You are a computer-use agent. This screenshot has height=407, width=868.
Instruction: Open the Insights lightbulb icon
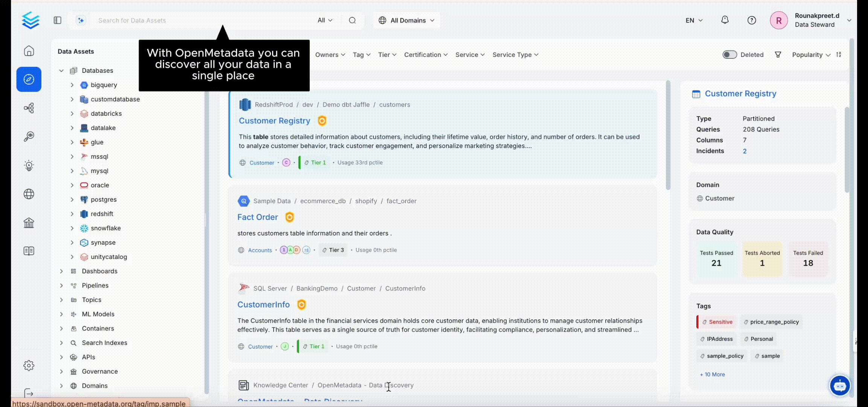[x=29, y=165]
